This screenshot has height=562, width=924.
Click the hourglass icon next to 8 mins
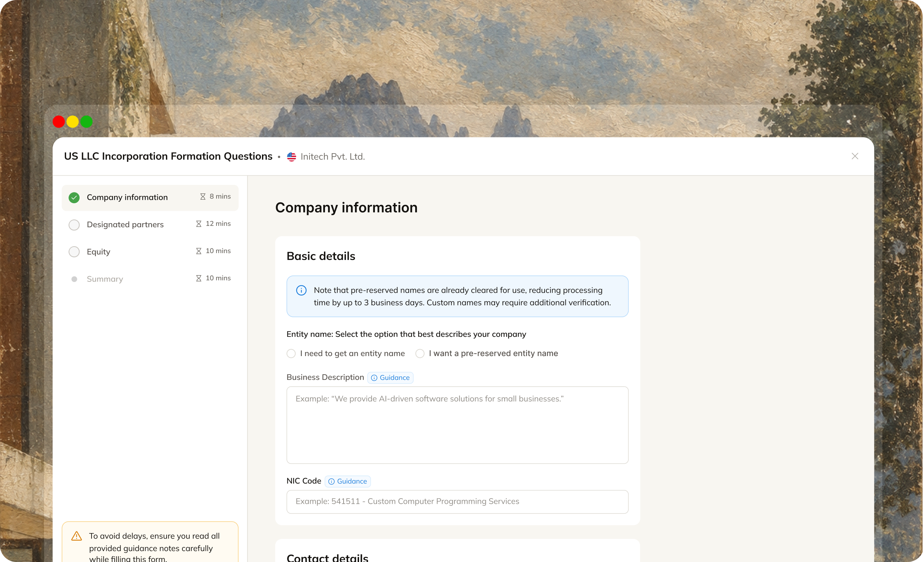coord(203,197)
